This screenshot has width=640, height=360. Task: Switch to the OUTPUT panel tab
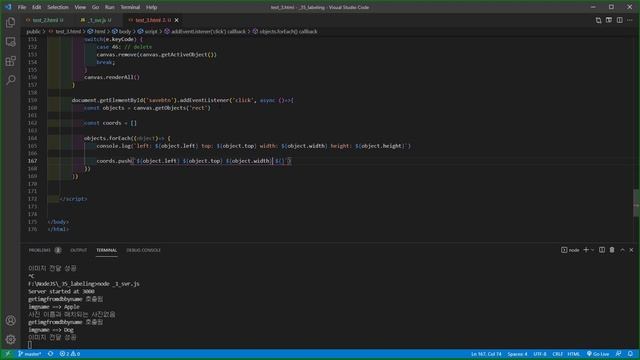pos(78,250)
